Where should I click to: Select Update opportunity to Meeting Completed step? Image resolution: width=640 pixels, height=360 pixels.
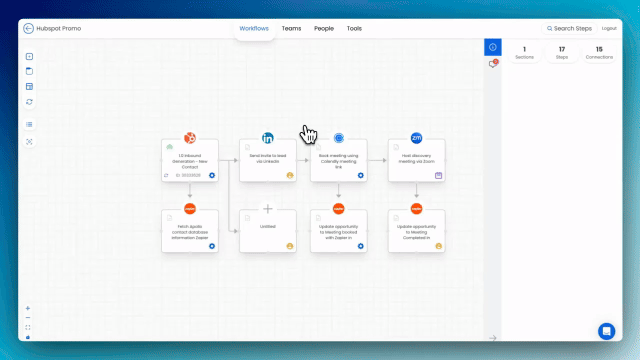[416, 232]
